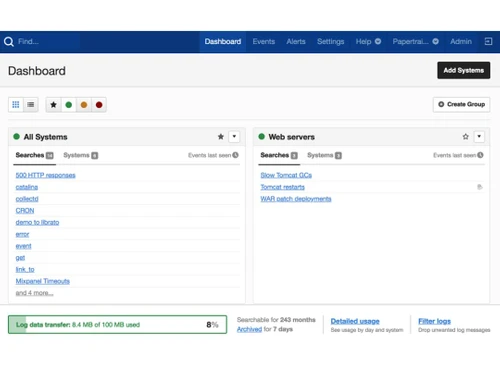Open the demo to librato search
The height and width of the screenshot is (375, 500).
pos(37,222)
